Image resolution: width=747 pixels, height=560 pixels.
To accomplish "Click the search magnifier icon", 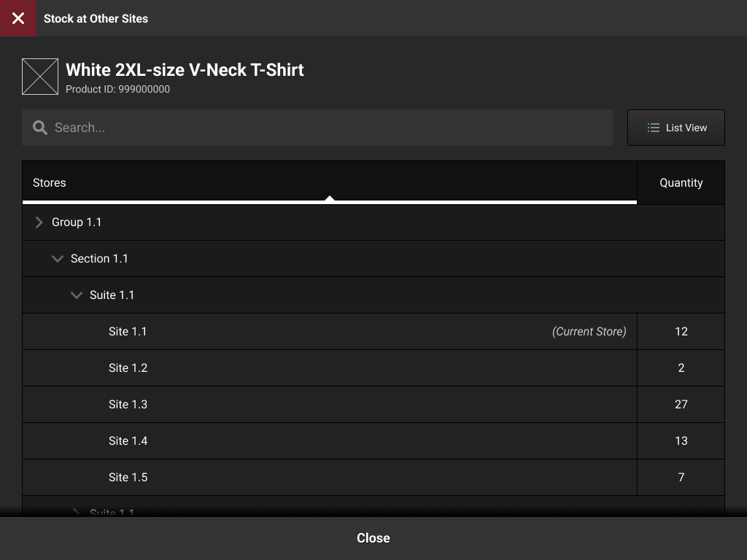I will coord(40,127).
